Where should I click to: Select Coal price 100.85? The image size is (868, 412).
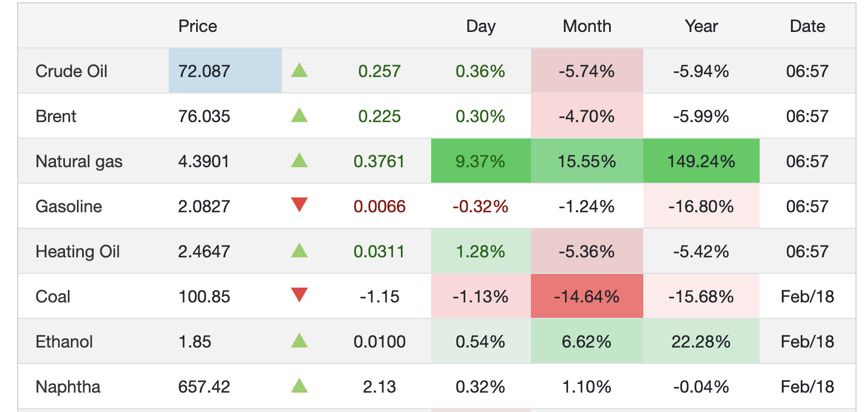[204, 296]
